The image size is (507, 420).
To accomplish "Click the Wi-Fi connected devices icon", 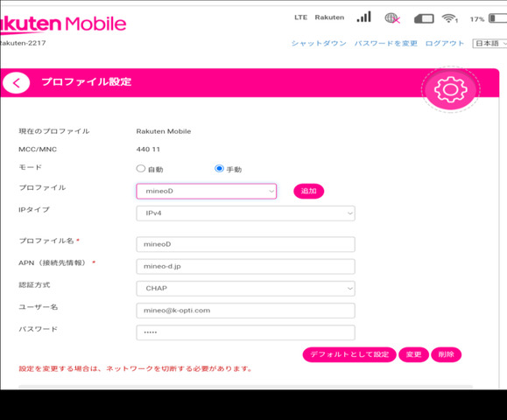I will tap(450, 18).
